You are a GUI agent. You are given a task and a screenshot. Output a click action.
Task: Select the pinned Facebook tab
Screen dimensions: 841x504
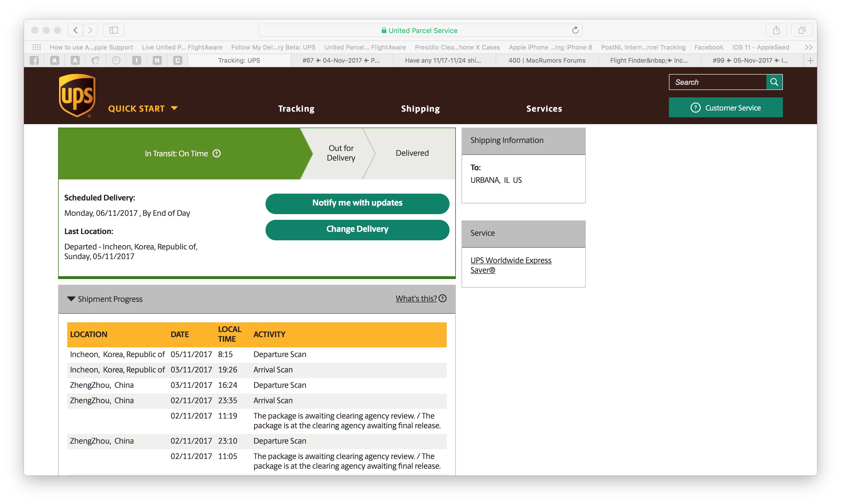[34, 60]
